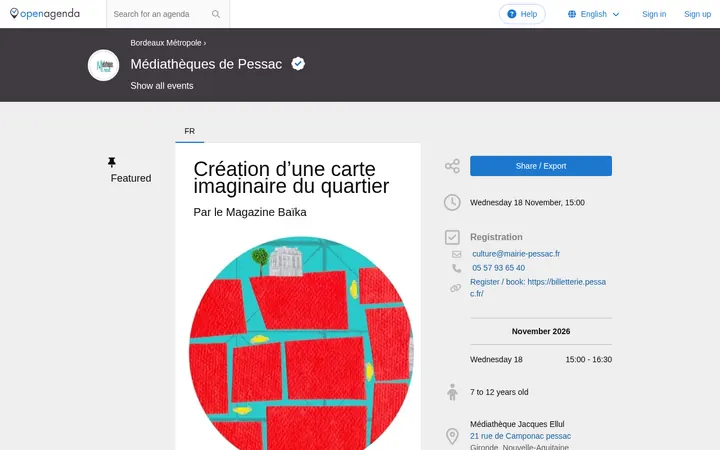Open the Médiathèques de Pessac agenda title
The height and width of the screenshot is (450, 720).
206,64
